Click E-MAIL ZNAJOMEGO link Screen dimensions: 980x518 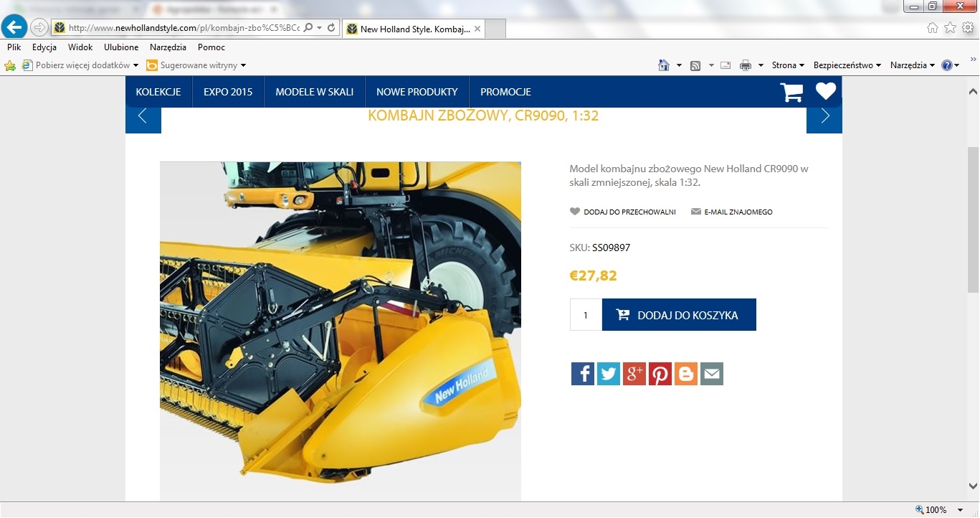(x=732, y=212)
